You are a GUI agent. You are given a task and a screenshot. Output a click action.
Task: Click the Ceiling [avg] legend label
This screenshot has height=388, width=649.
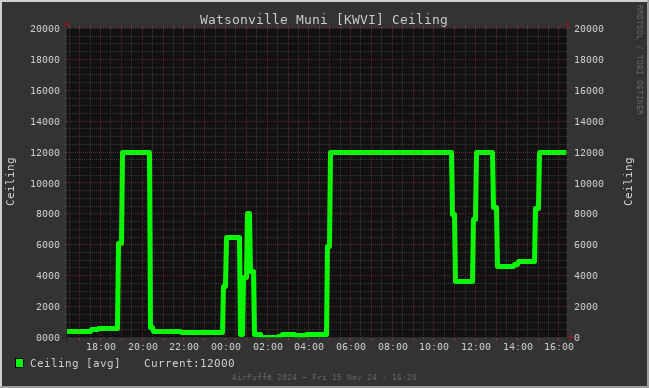point(75,363)
